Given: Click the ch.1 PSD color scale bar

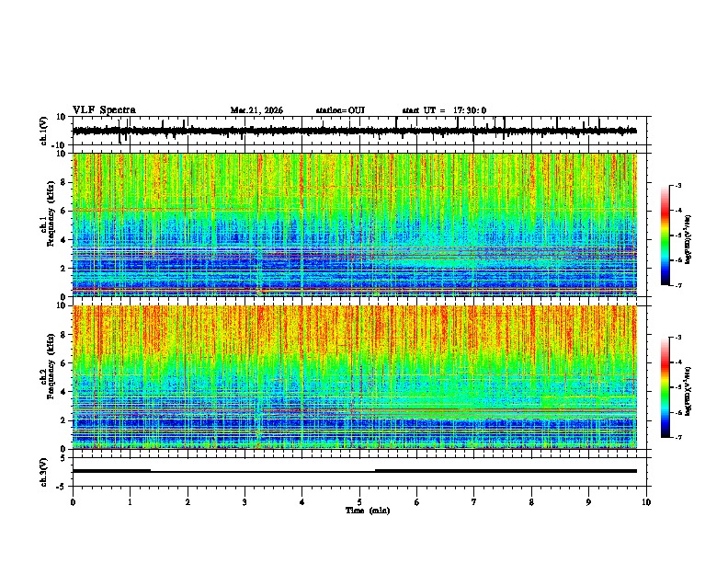Looking at the screenshot, I should tap(665, 236).
